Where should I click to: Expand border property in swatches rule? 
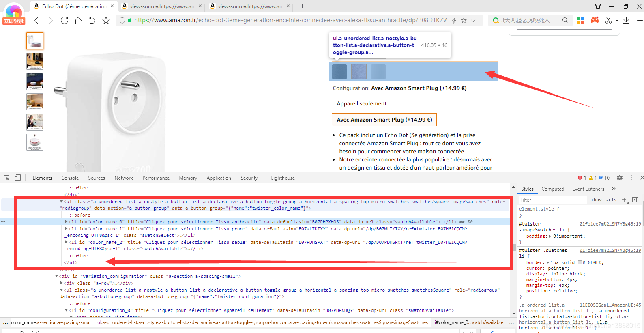point(548,263)
